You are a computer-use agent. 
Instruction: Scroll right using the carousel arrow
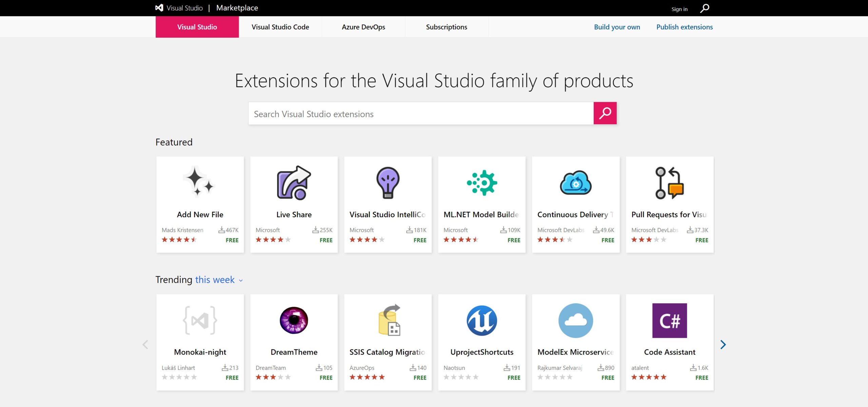(x=723, y=344)
